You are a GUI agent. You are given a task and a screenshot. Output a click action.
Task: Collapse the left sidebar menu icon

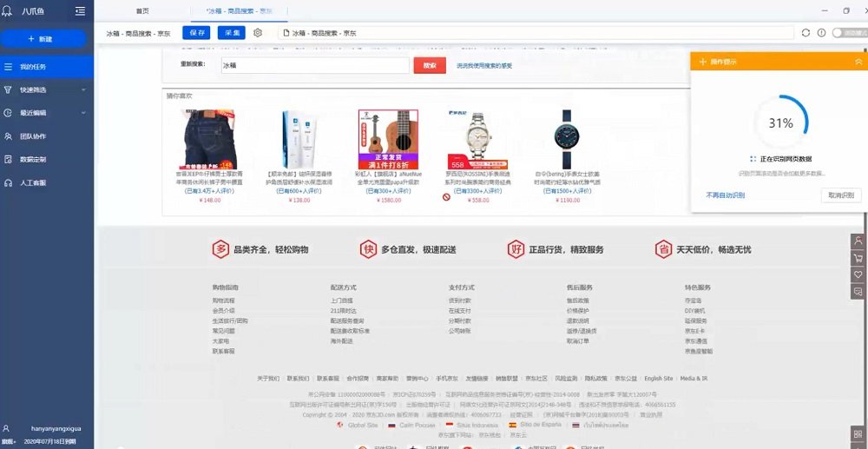[x=80, y=11]
